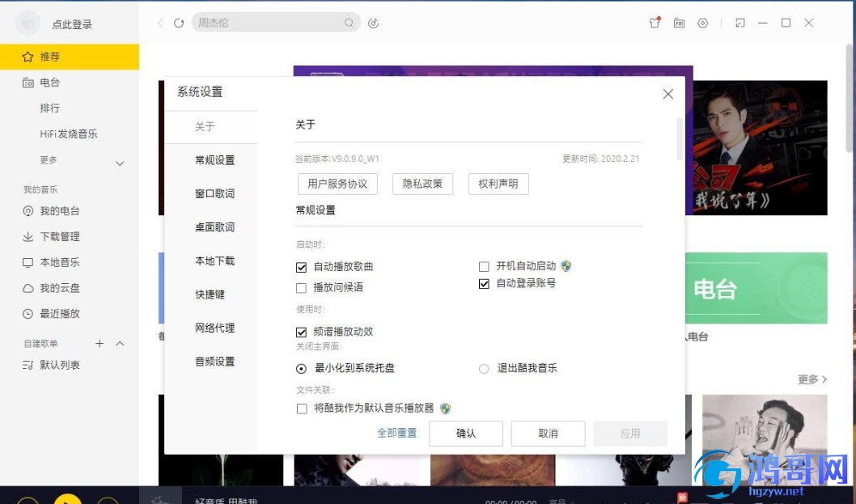Open the 用户服务协议 button
Viewport: 856px width, 504px height.
(x=337, y=184)
